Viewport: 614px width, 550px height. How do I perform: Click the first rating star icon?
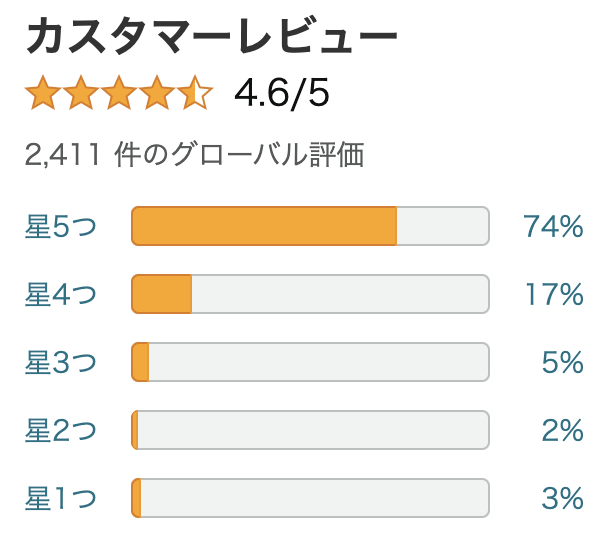click(43, 93)
